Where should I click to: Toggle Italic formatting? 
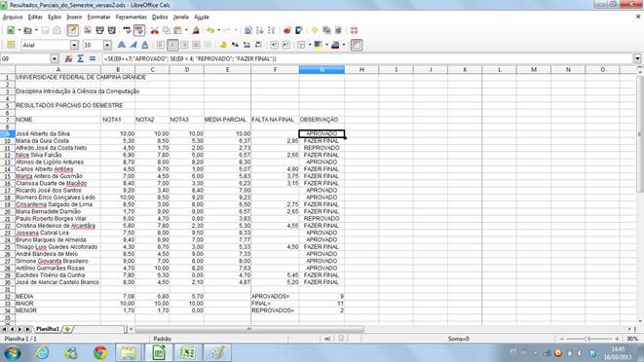133,45
